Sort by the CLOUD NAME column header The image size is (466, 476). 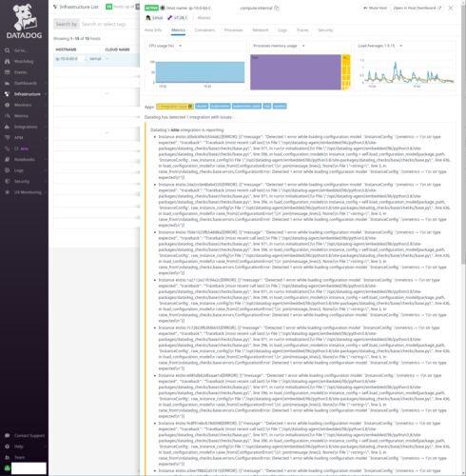117,50
